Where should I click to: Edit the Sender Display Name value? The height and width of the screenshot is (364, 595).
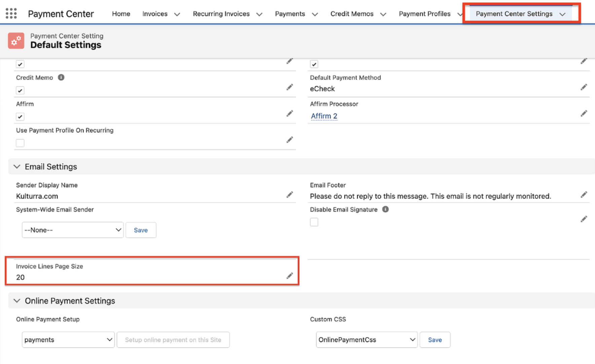pos(290,195)
